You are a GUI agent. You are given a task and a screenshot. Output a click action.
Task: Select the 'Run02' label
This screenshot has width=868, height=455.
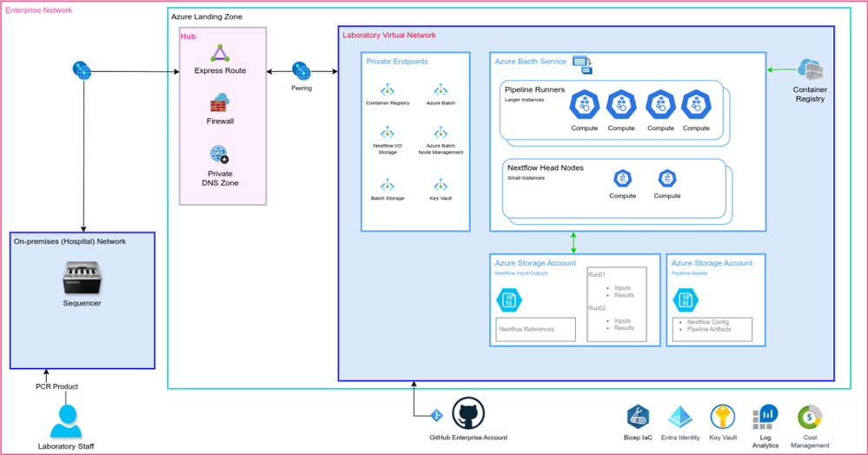tap(597, 308)
